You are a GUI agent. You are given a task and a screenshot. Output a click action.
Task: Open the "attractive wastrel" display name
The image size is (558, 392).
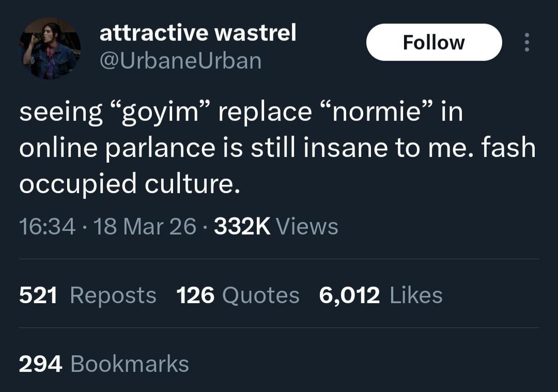[x=198, y=34]
